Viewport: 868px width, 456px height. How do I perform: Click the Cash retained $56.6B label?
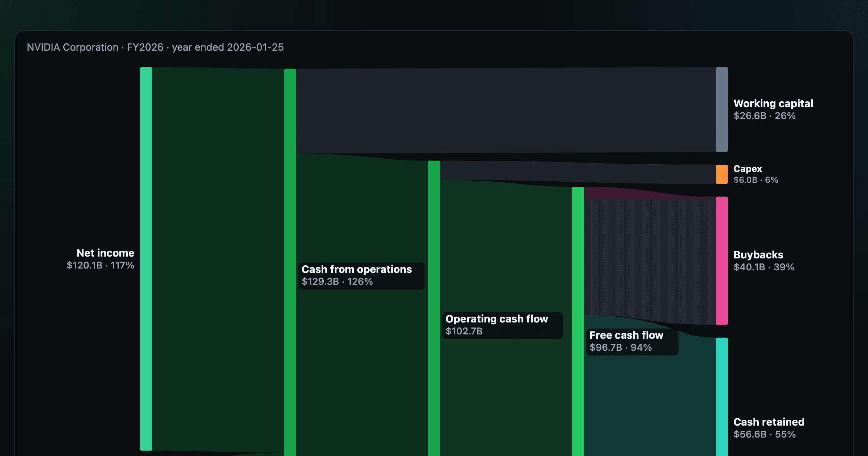coord(769,428)
